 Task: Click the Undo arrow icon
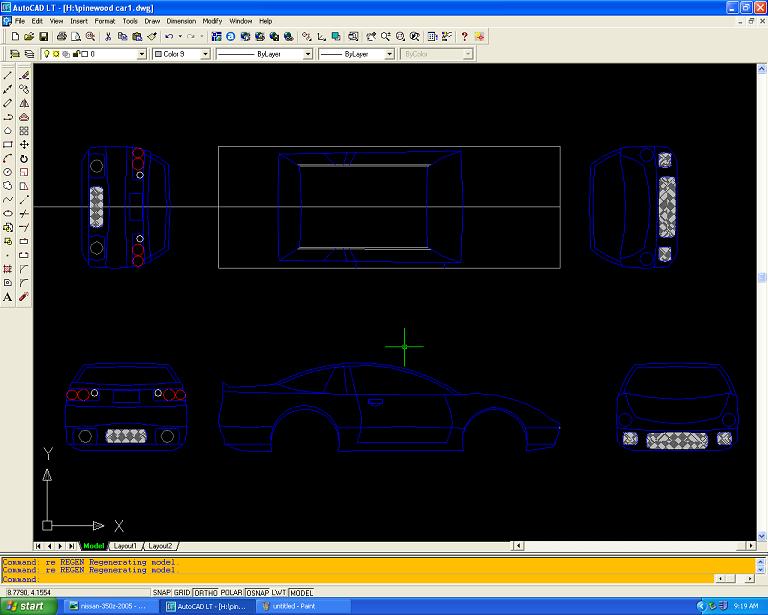(169, 36)
